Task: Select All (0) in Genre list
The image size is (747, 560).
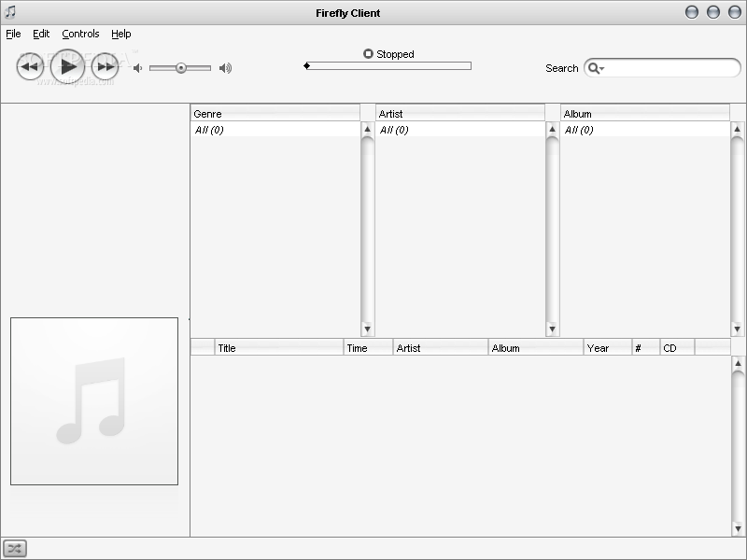Action: 275,130
